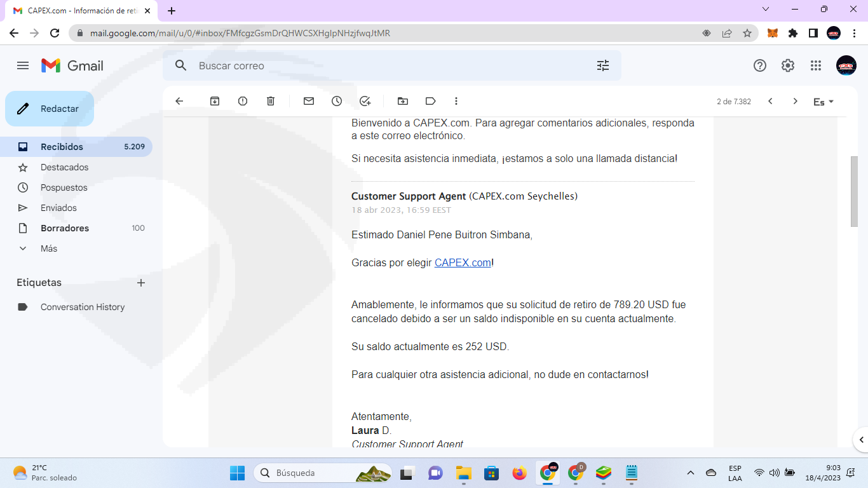Open tab search dropdown arrow

pyautogui.click(x=765, y=9)
